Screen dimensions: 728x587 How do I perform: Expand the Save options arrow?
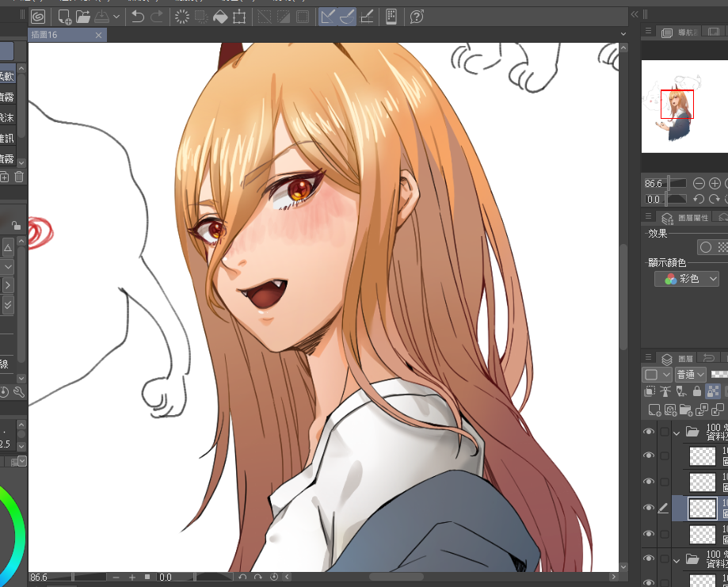click(116, 17)
